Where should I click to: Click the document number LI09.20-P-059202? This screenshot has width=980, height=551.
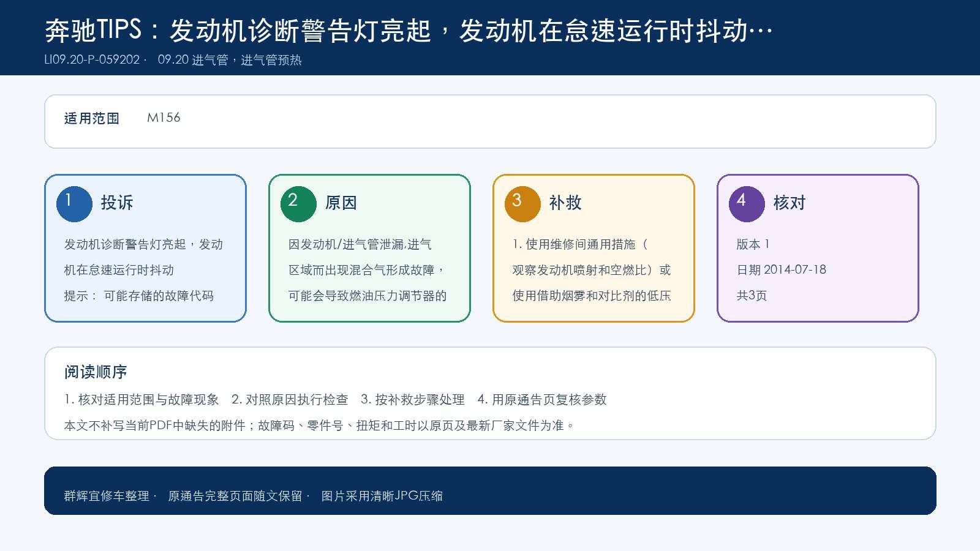coord(92,60)
